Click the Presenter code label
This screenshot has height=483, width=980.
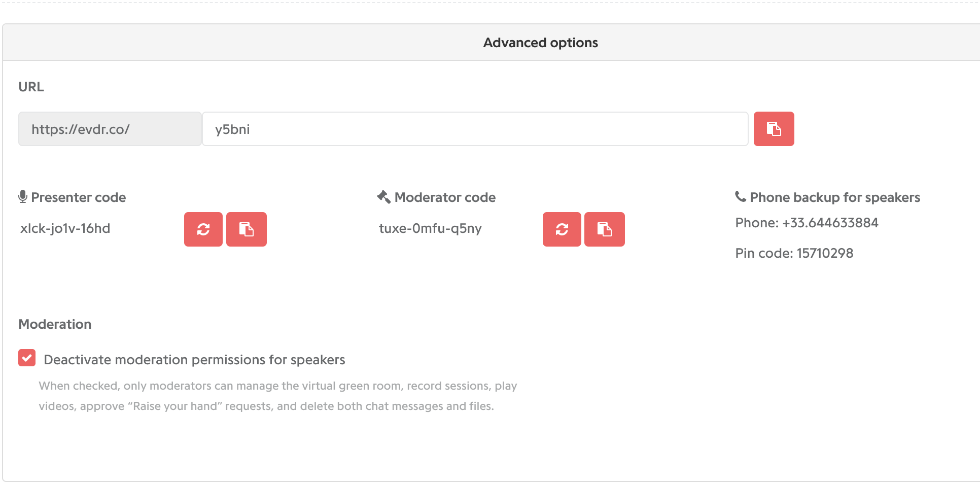(x=79, y=197)
